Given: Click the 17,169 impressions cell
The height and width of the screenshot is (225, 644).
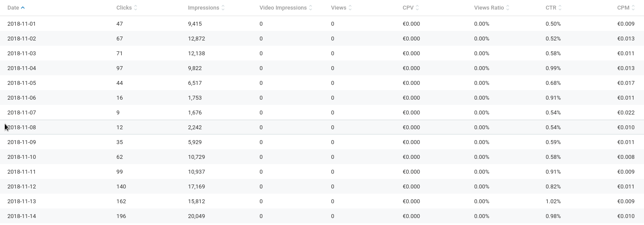Looking at the screenshot, I should 196,187.
